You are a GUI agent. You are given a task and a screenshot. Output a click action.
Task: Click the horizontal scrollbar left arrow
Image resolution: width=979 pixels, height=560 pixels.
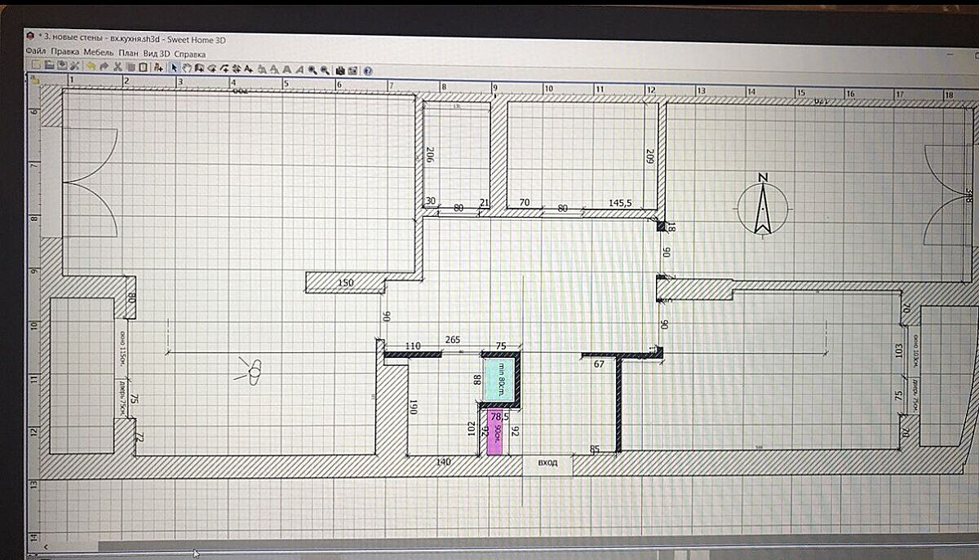pyautogui.click(x=47, y=545)
